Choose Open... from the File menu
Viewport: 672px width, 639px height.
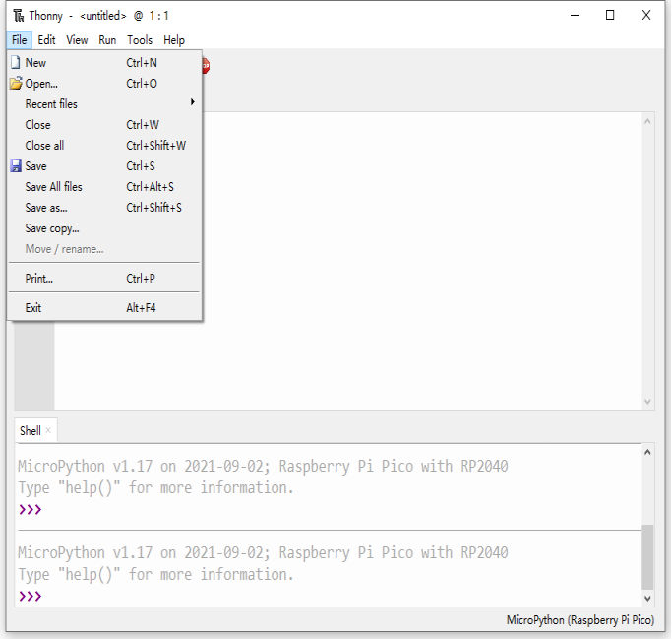[104, 84]
